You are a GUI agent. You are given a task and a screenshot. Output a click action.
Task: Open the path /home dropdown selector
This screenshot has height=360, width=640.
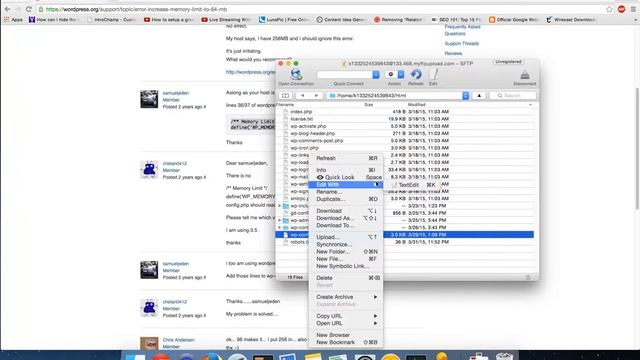tap(465, 96)
